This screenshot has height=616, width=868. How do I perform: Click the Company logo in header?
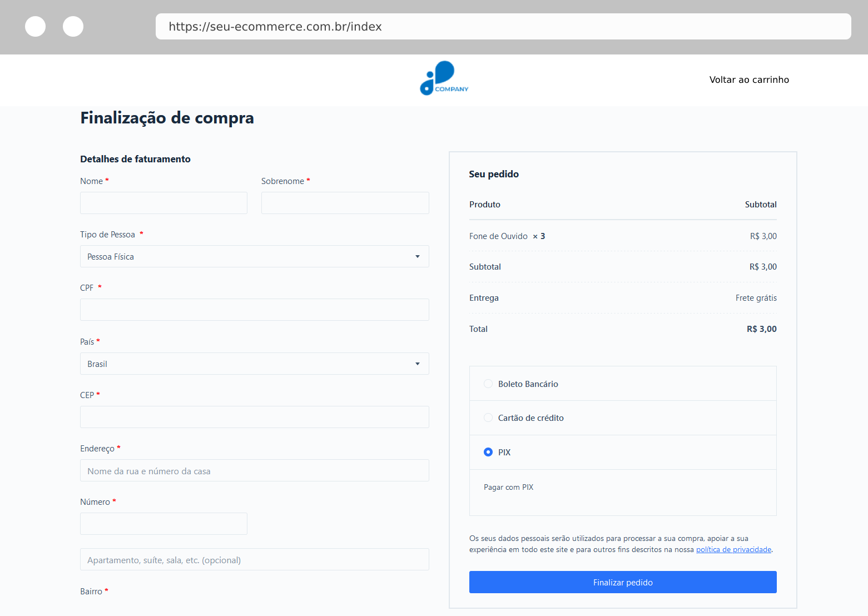coord(444,78)
